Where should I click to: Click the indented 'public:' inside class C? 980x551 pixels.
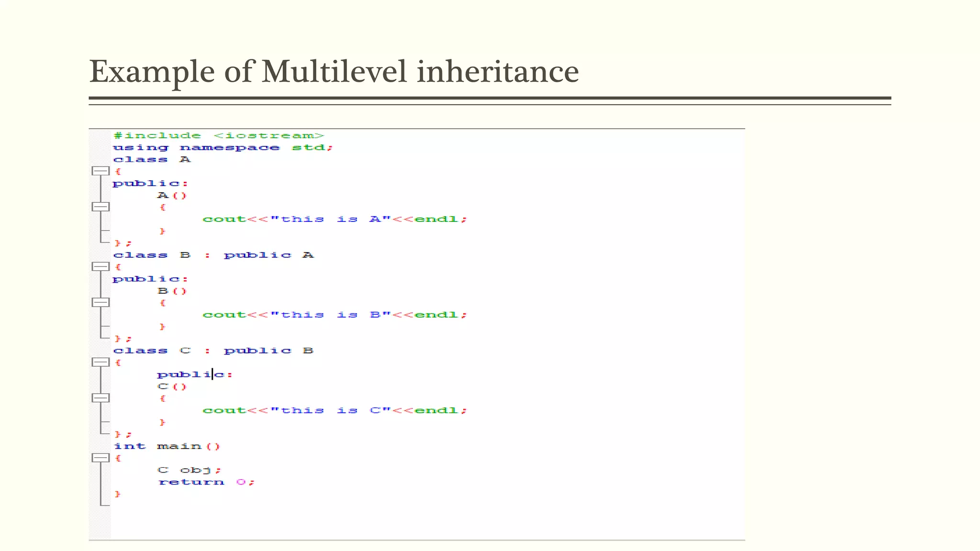(x=195, y=375)
